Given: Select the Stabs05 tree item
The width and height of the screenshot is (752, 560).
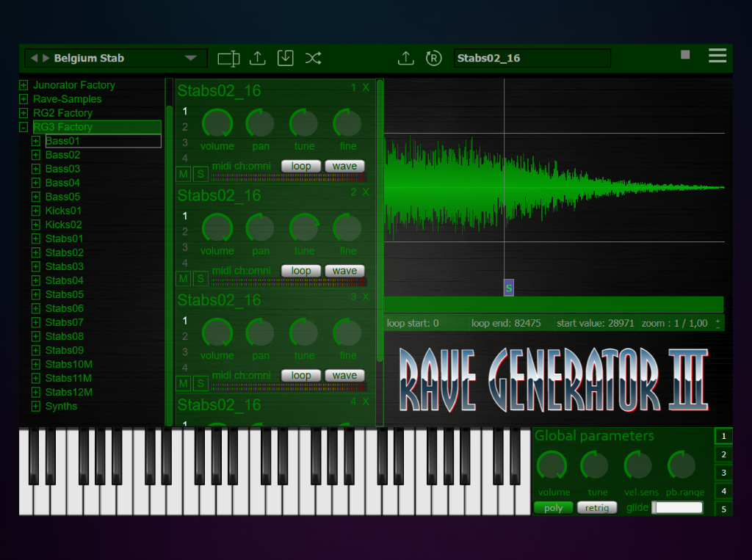Looking at the screenshot, I should pyautogui.click(x=64, y=294).
